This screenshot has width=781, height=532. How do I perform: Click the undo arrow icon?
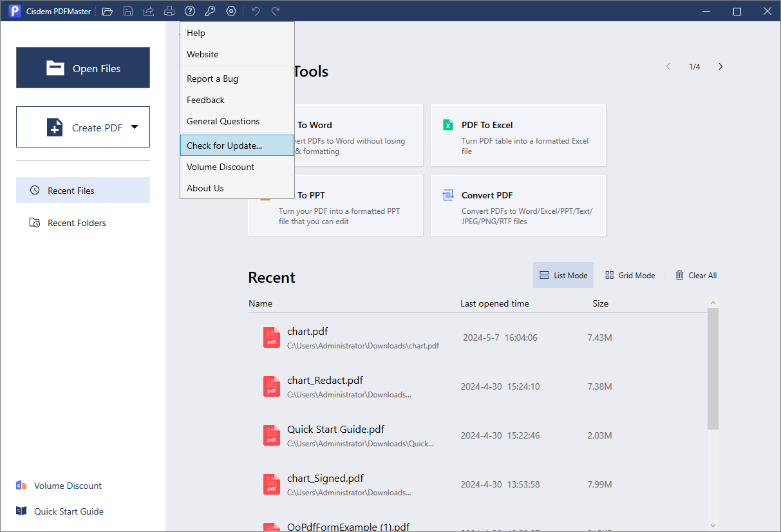(256, 11)
